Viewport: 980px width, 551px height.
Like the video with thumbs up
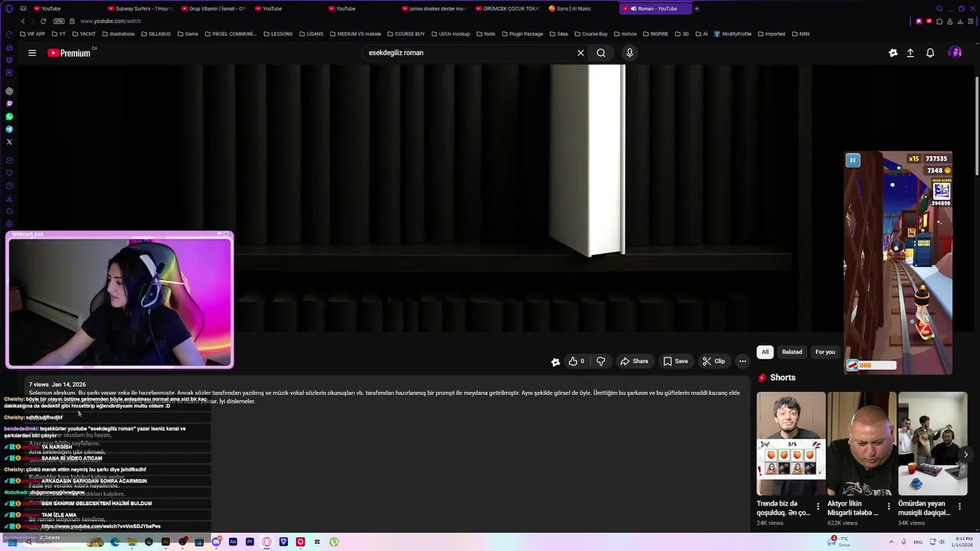(x=577, y=361)
